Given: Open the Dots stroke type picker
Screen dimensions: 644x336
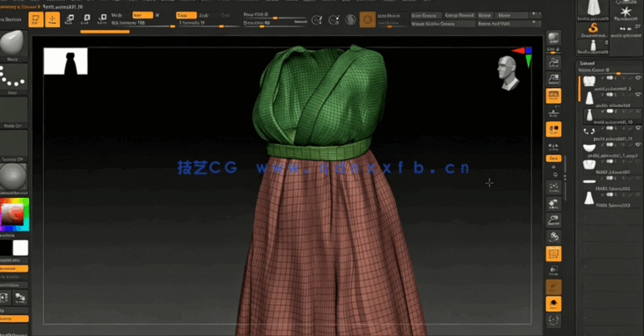Looking at the screenshot, I should pos(13,79).
